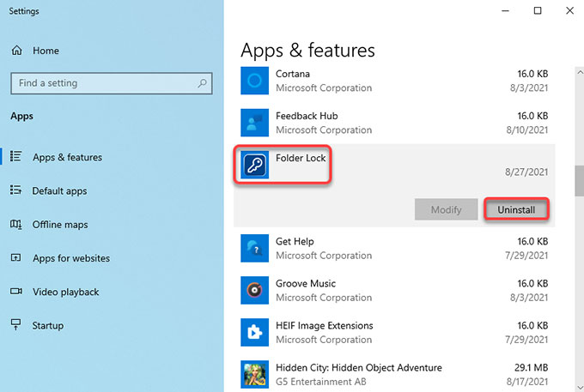Click the Groove Music app icon
Screen dimensions: 584x392
coord(254,291)
